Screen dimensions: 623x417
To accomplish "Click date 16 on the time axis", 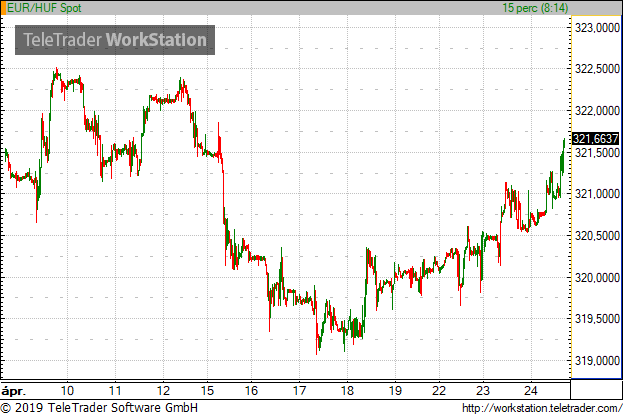I will click(x=251, y=391).
